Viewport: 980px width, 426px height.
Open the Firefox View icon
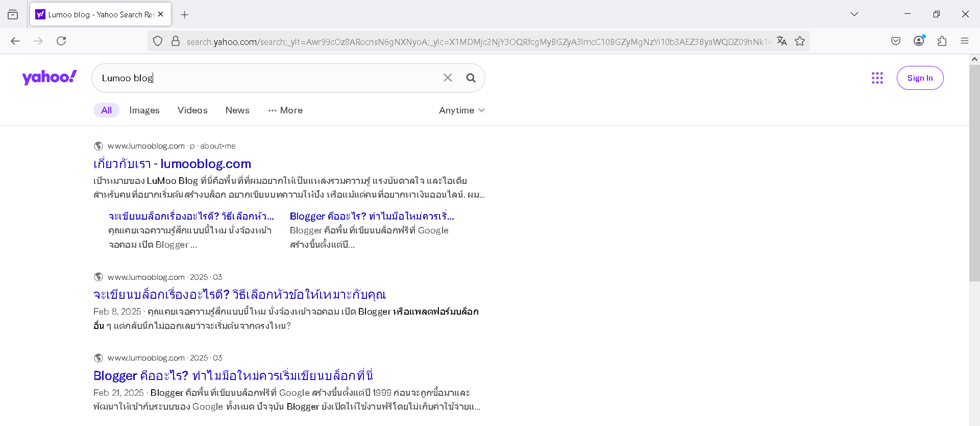click(x=13, y=15)
